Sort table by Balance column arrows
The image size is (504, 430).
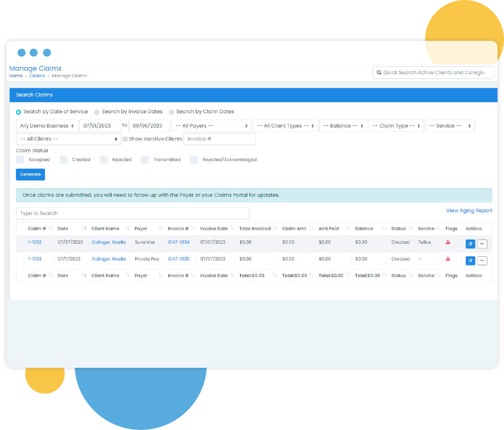(x=384, y=228)
